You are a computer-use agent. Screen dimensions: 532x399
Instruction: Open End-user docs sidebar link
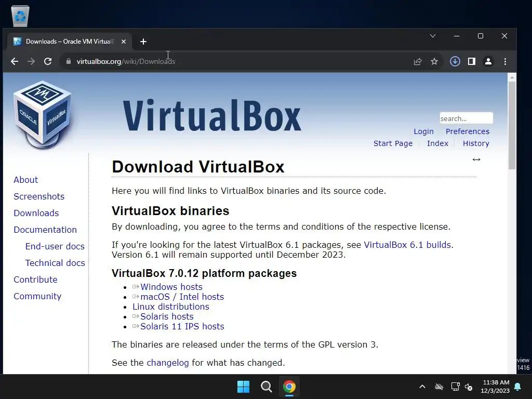(55, 246)
